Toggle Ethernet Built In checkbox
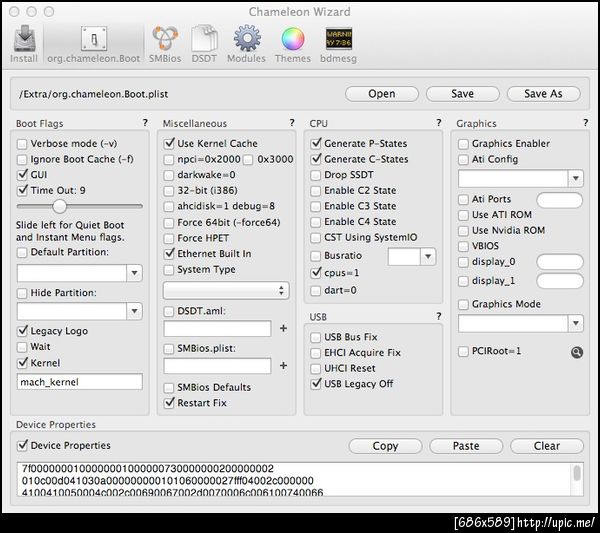This screenshot has width=600, height=533. [x=169, y=254]
